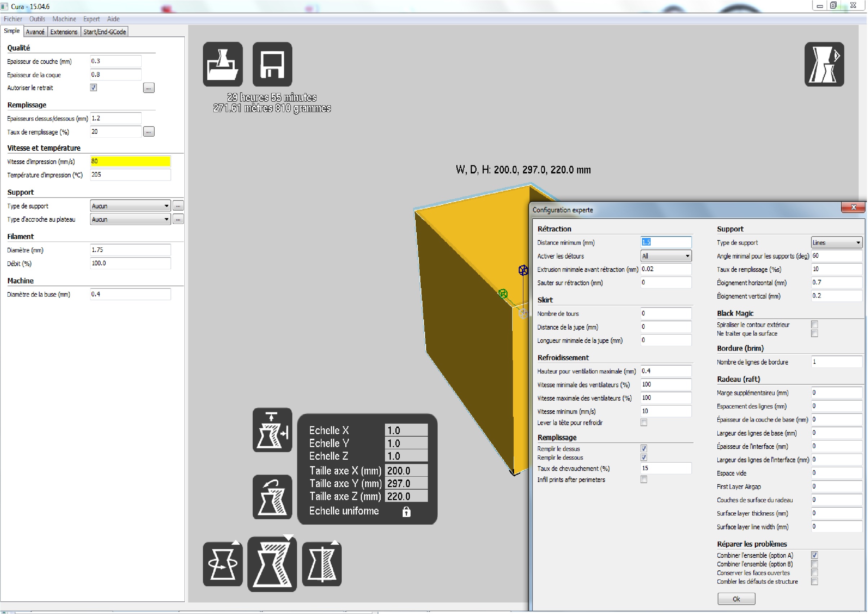This screenshot has width=868, height=614.
Task: Click the Save toolpath floppy icon
Action: point(272,64)
